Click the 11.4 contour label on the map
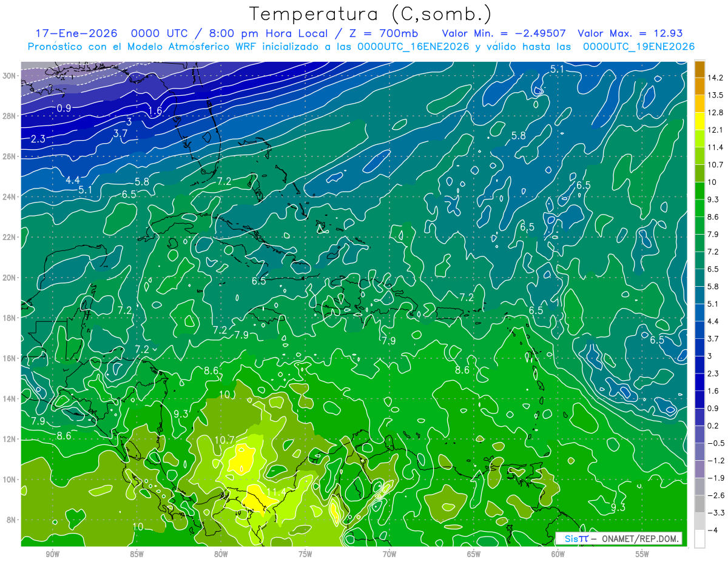Screen dimensions: 728x562 point(275,492)
